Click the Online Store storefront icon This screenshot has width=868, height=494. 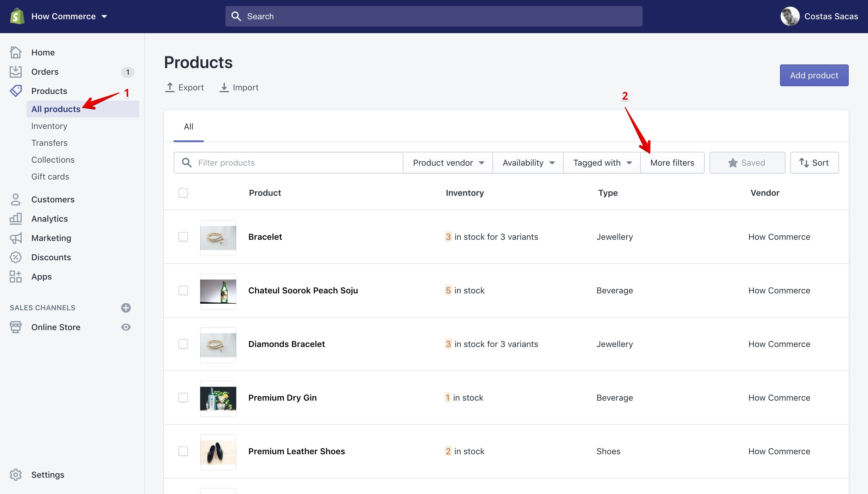click(16, 327)
